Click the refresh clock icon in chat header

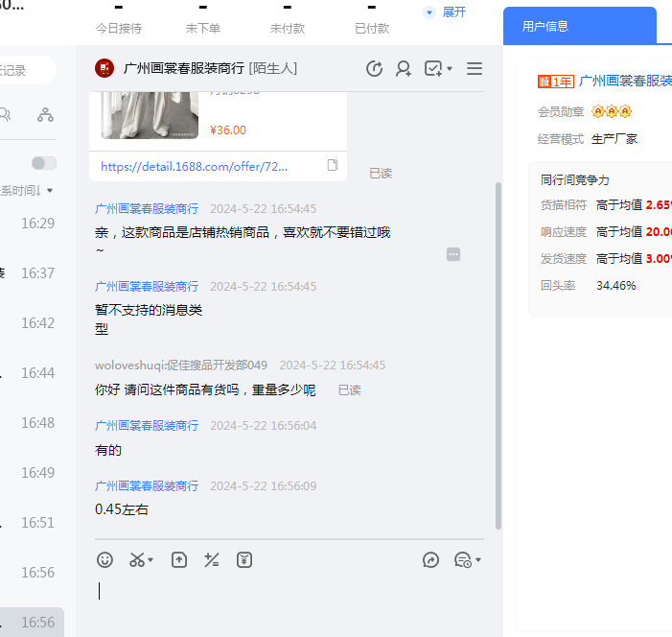pyautogui.click(x=375, y=69)
